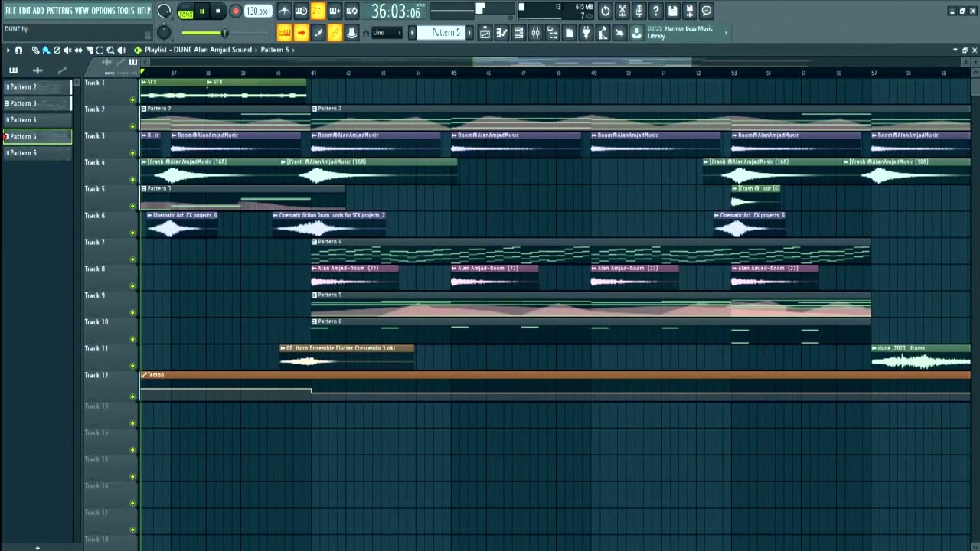
Task: Toggle overdub blend recording icon
Action: pos(335,11)
